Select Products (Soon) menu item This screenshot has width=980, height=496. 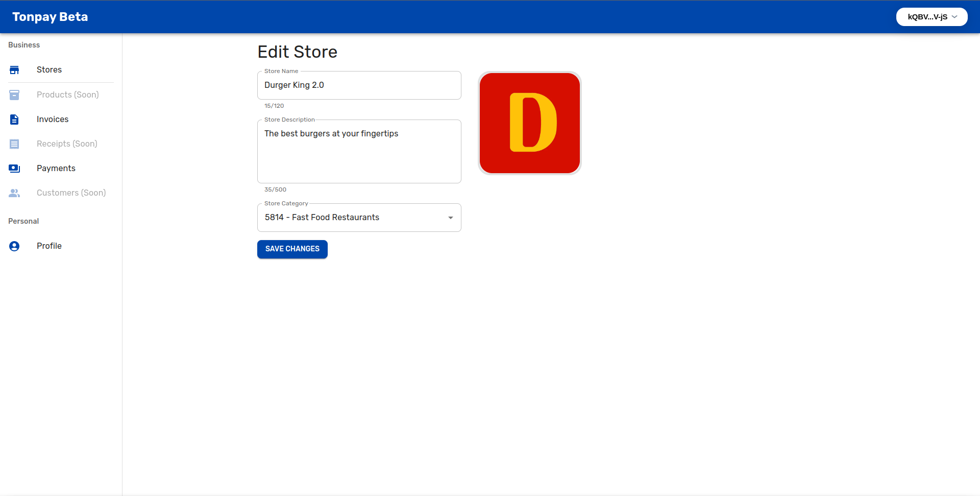[x=61, y=95]
